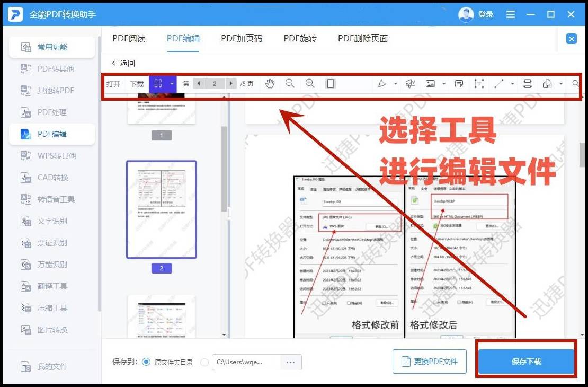Click 打开 in the toolbar
The image size is (588, 387).
113,84
